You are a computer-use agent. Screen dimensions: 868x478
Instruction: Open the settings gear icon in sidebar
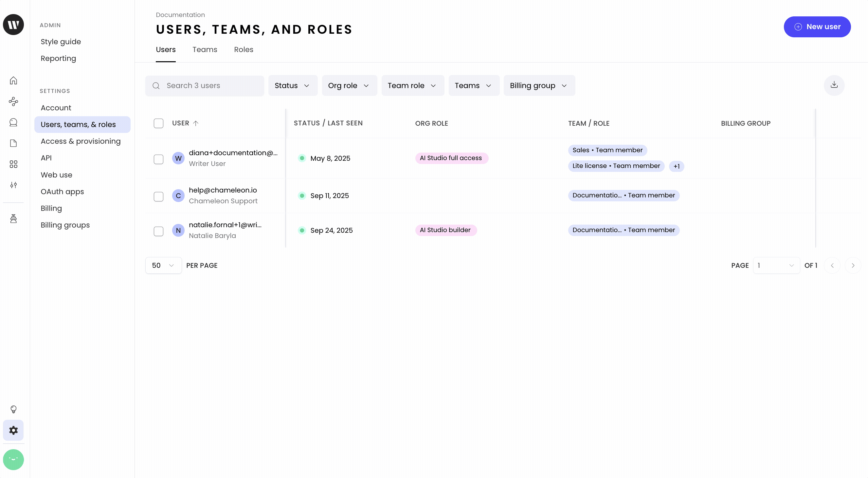pyautogui.click(x=13, y=430)
